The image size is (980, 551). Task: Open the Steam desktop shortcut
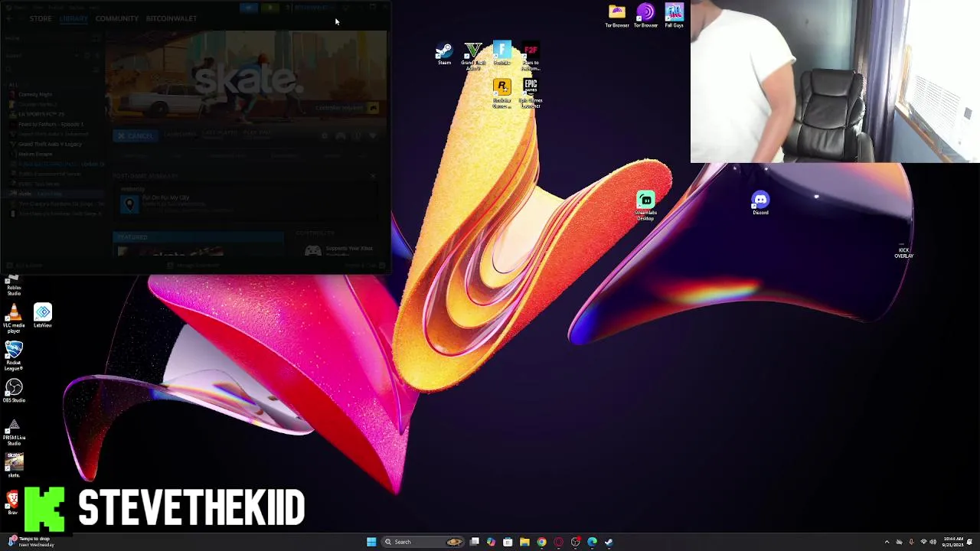click(x=444, y=54)
